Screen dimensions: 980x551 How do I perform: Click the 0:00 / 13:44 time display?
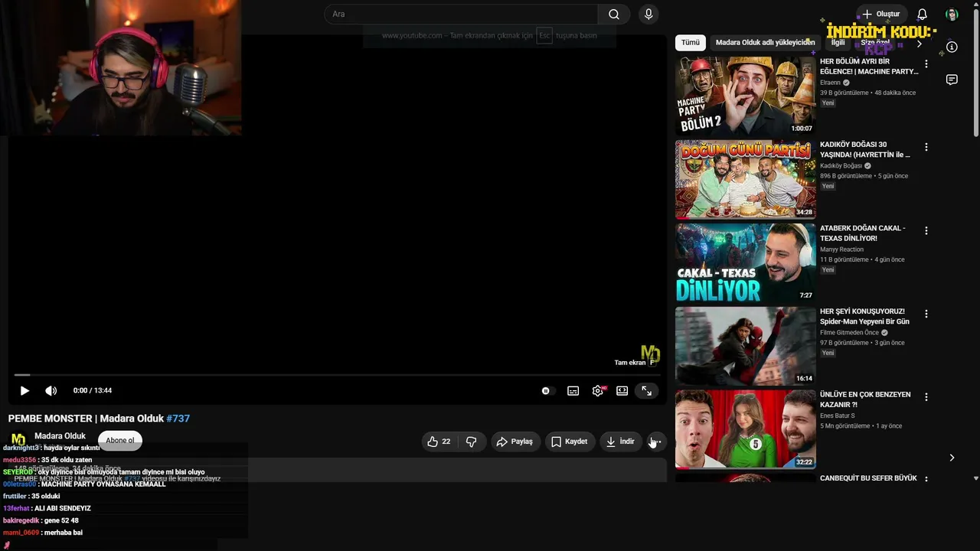tap(93, 390)
